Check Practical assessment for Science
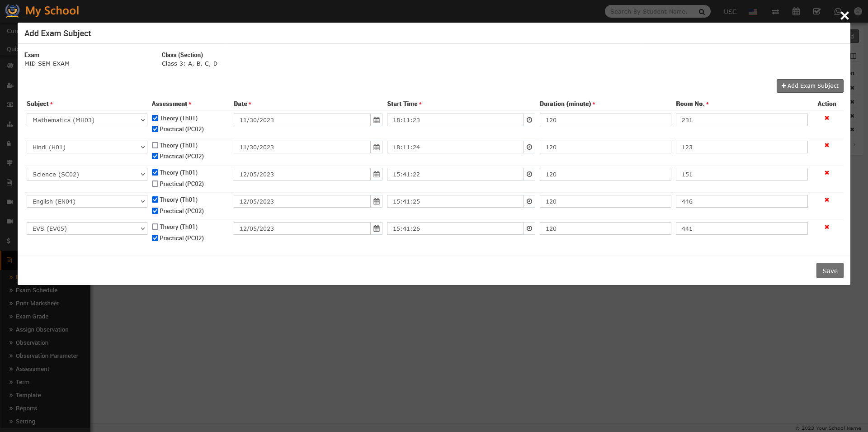The image size is (868, 432). pos(155,184)
